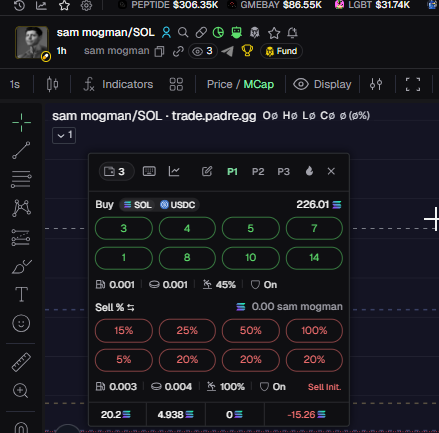This screenshot has width=439, height=433.
Task: Enter fullscreen chart mode
Action: 413,84
